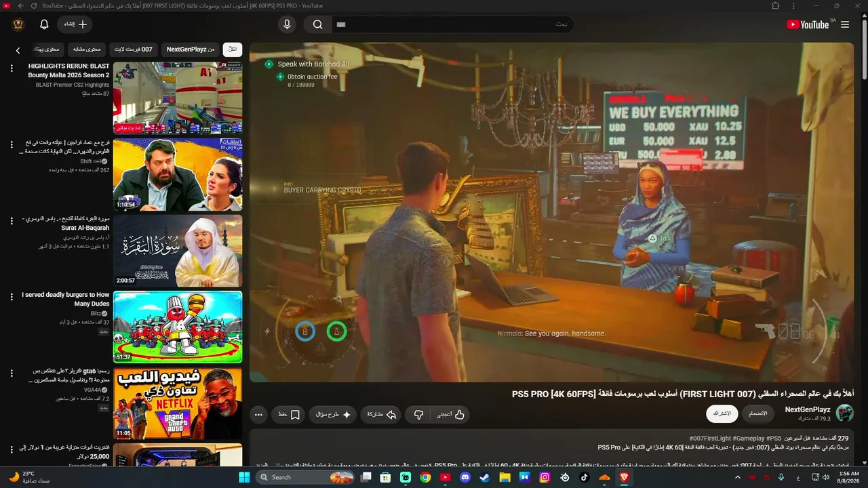The width and height of the screenshot is (868, 488).
Task: Open the Windows Start menu
Action: [x=244, y=477]
